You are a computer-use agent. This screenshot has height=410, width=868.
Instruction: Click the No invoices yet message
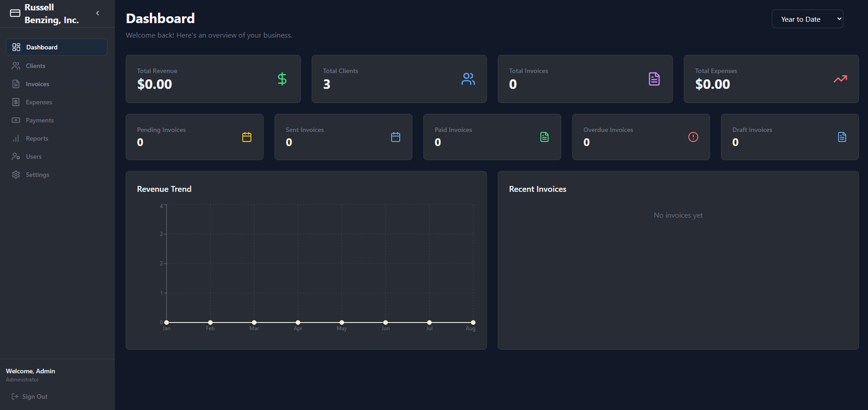click(x=678, y=215)
